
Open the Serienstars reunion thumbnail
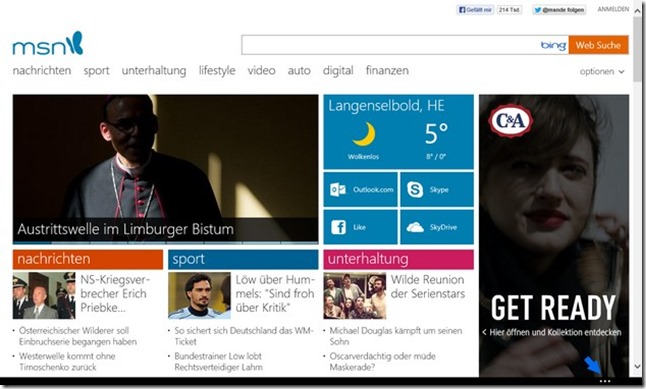(x=355, y=295)
